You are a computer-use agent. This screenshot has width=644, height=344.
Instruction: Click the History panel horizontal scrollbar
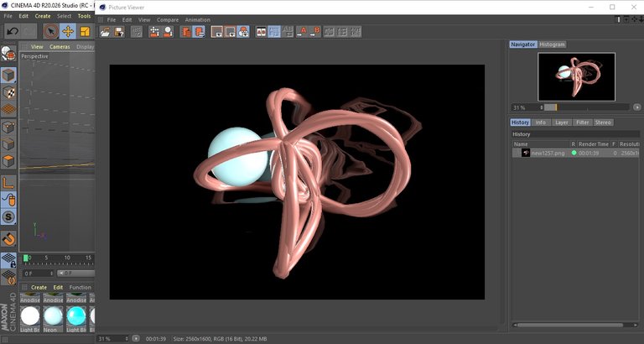[569, 325]
